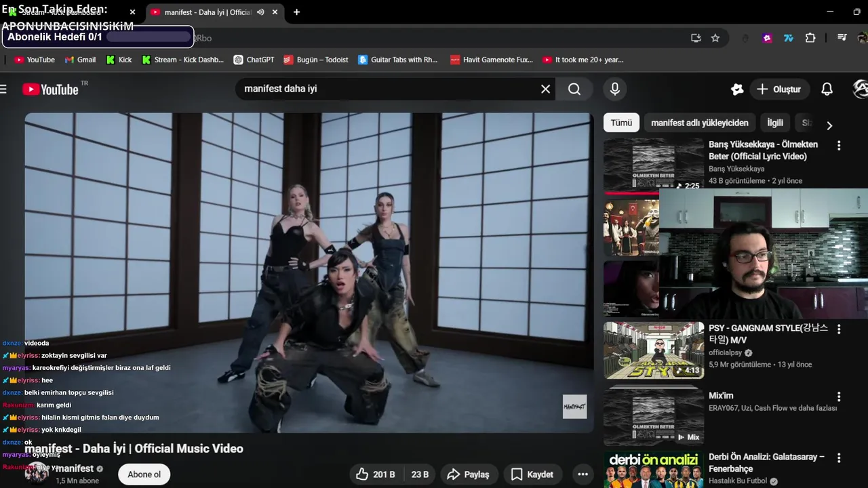The image size is (868, 488).
Task: Open Derbi Ön Analizi thumbnail
Action: 654,470
